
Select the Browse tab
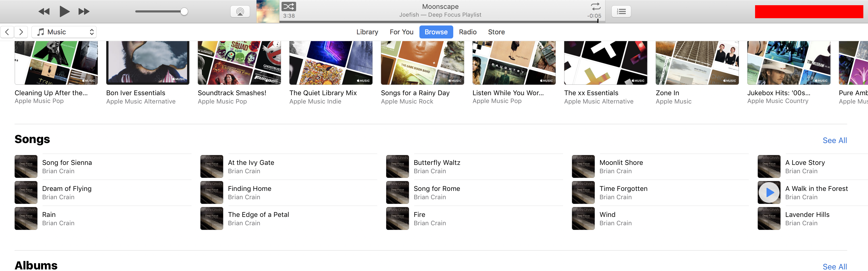tap(436, 32)
